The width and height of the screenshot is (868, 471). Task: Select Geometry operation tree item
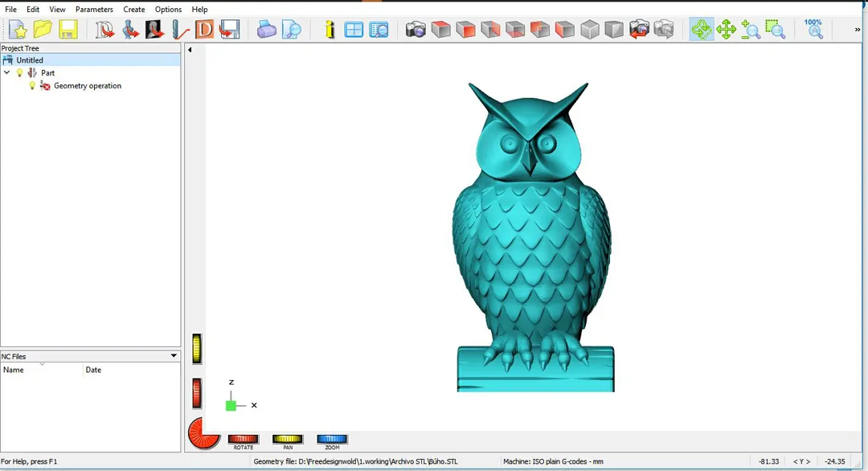click(x=88, y=86)
